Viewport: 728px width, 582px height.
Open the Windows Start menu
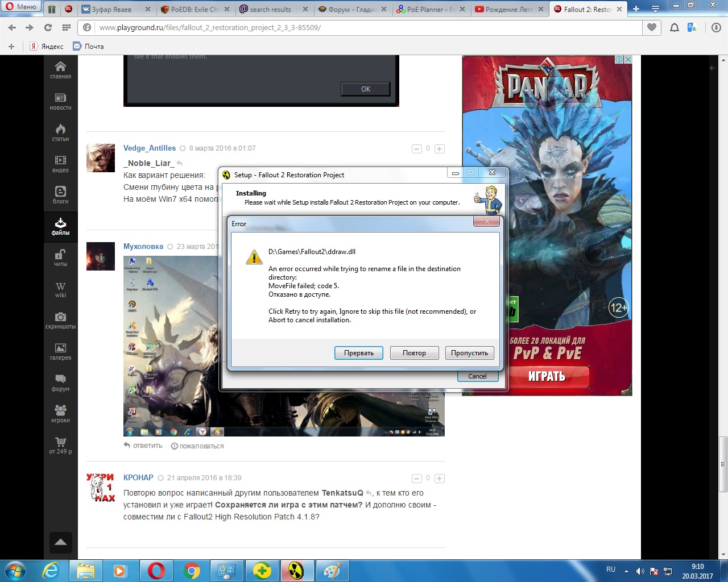click(15, 571)
